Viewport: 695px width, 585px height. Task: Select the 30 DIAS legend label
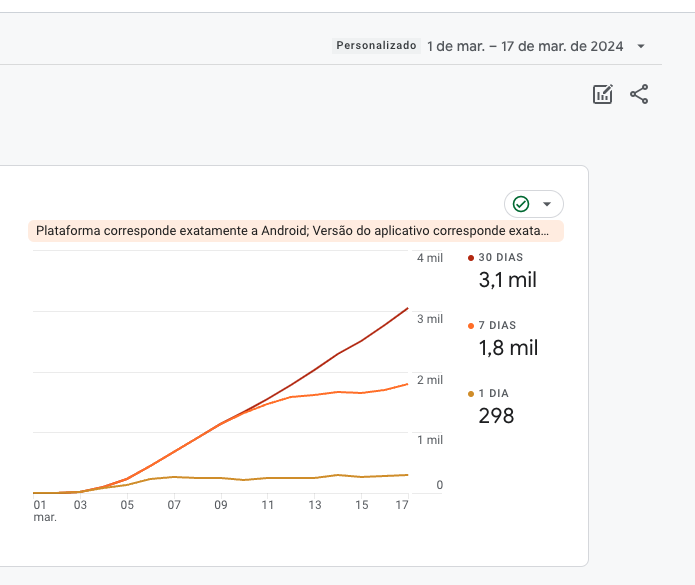[500, 258]
